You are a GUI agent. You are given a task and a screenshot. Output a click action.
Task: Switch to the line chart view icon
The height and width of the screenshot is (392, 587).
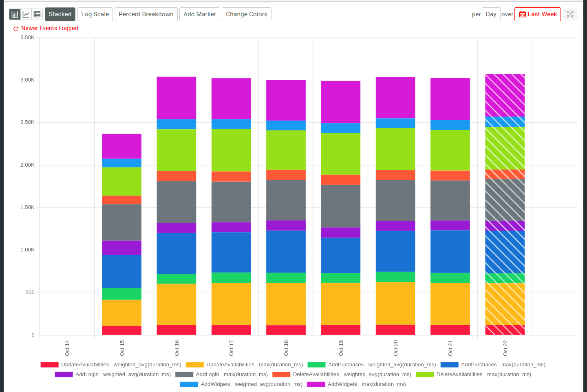tap(26, 14)
